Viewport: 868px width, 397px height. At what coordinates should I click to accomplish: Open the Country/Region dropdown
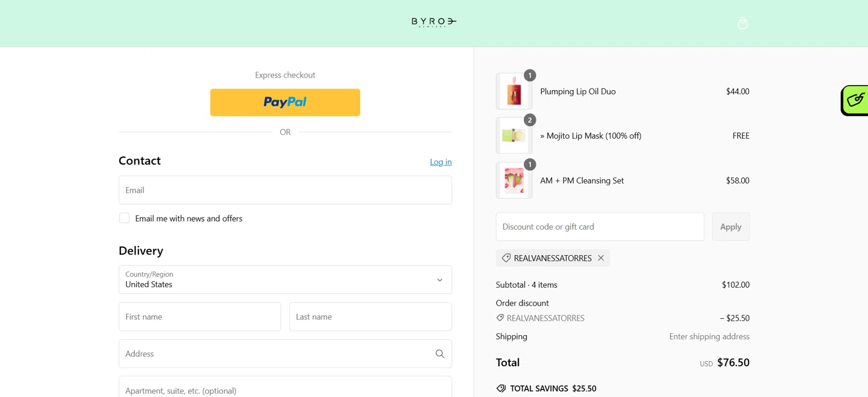pos(285,280)
